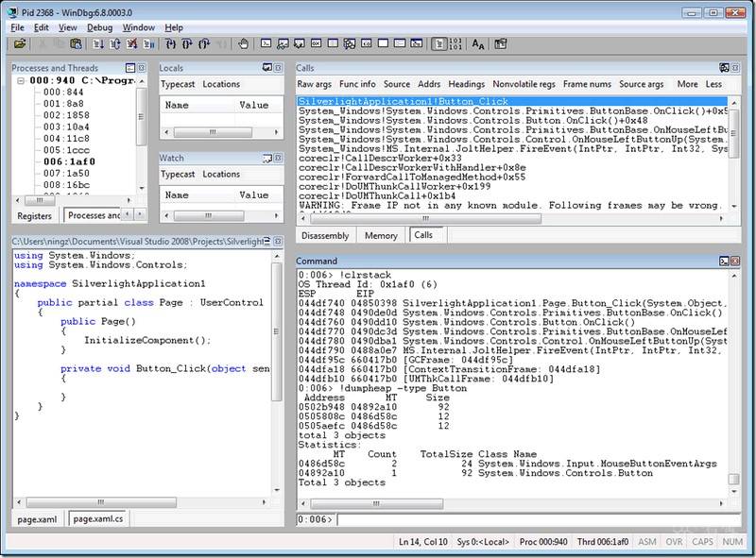Click Typecast in Watch panel

178,174
